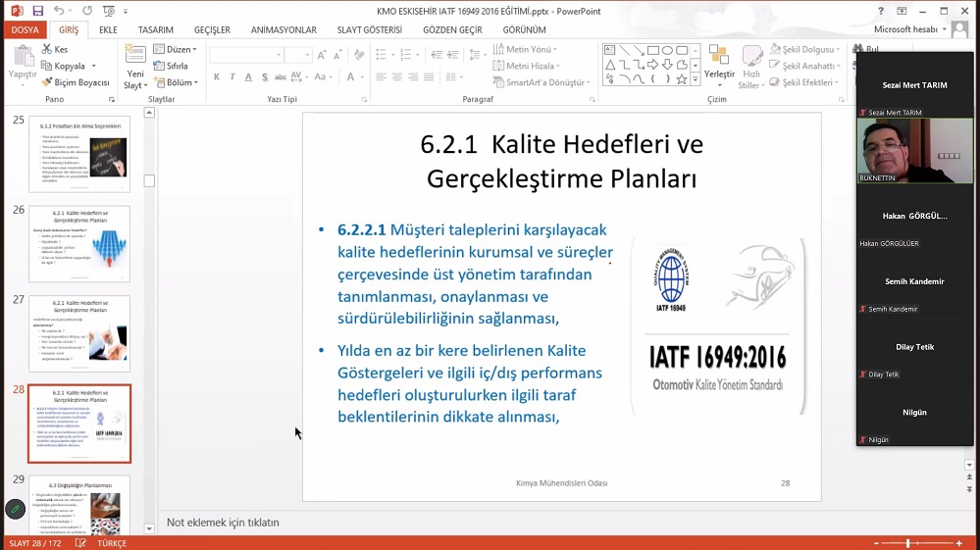Screen dimensions: 980x550
Task: Click the green pen annotation icon
Action: 15,509
